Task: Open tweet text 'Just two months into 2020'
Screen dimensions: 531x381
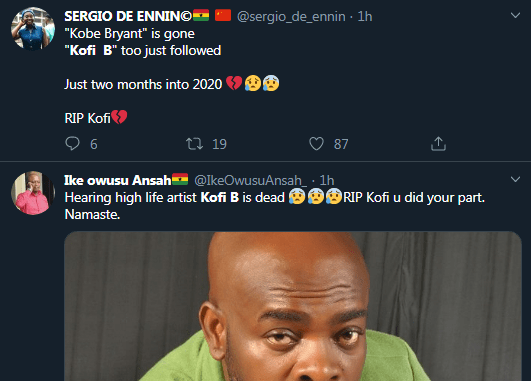Action: click(x=143, y=84)
